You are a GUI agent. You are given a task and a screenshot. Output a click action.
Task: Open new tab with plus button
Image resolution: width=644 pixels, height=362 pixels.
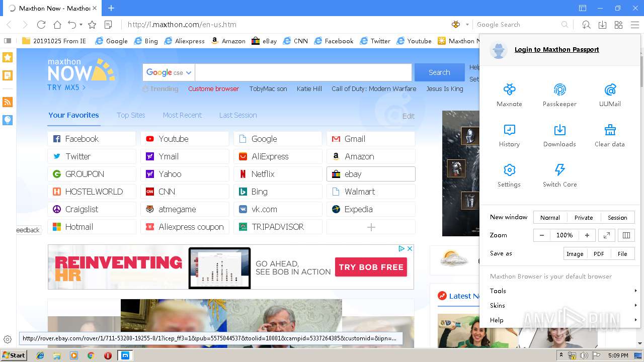pyautogui.click(x=111, y=8)
